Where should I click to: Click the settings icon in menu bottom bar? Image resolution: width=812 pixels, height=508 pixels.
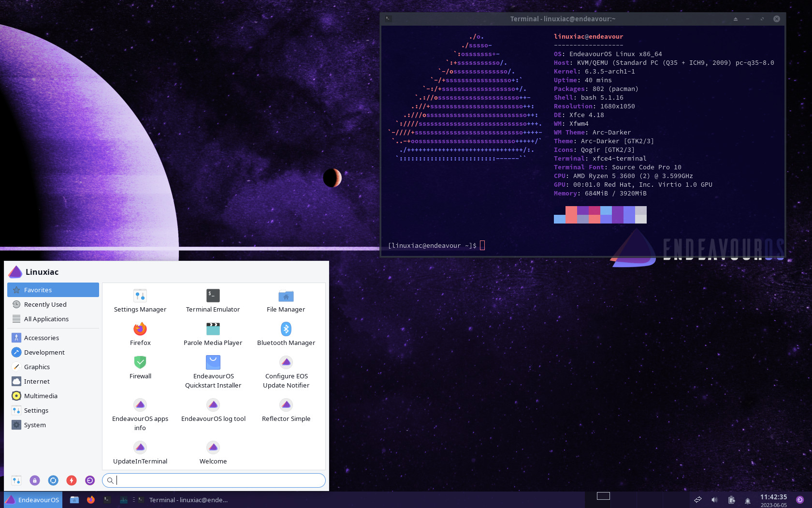point(16,480)
